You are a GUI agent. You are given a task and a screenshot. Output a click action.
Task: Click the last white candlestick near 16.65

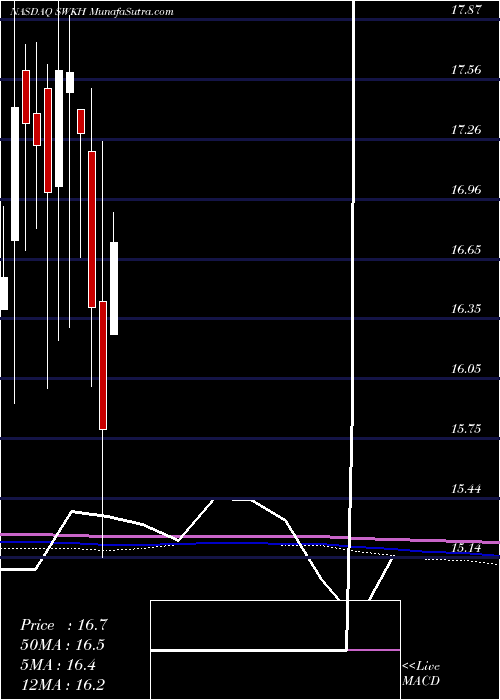point(114,288)
